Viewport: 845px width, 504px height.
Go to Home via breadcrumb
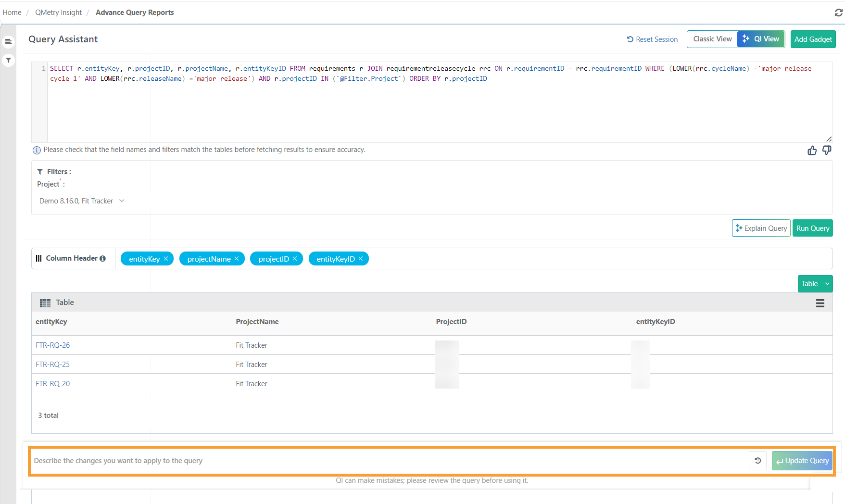click(x=12, y=12)
